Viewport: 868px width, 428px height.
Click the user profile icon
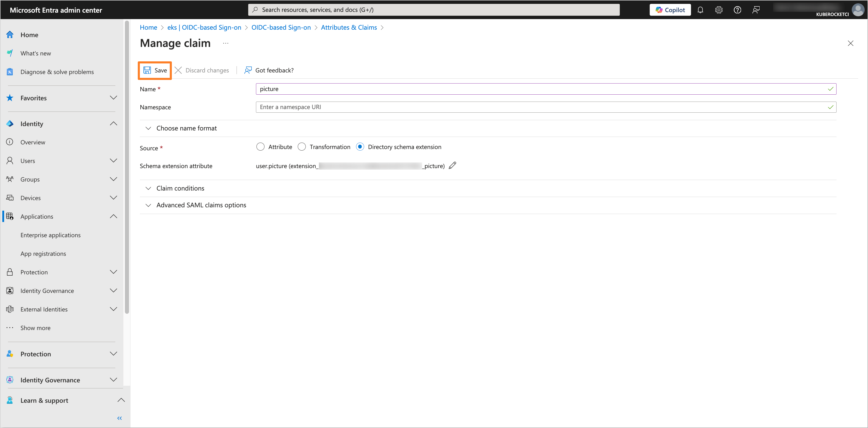click(x=857, y=9)
